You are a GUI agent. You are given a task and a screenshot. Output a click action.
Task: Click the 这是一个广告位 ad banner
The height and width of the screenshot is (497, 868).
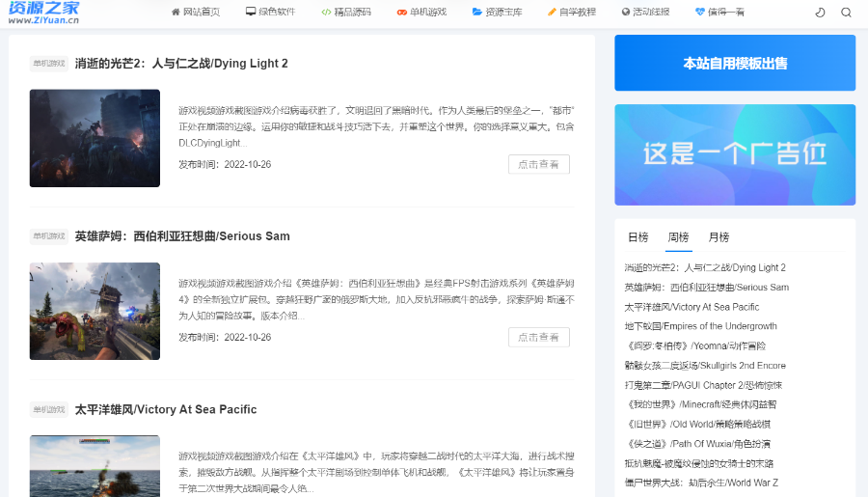[735, 154]
